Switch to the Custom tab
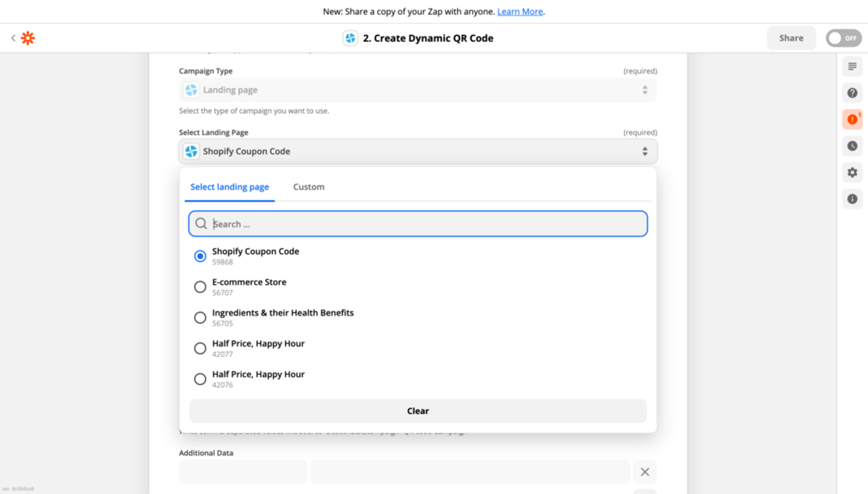Viewport: 868px width, 494px height. (309, 187)
